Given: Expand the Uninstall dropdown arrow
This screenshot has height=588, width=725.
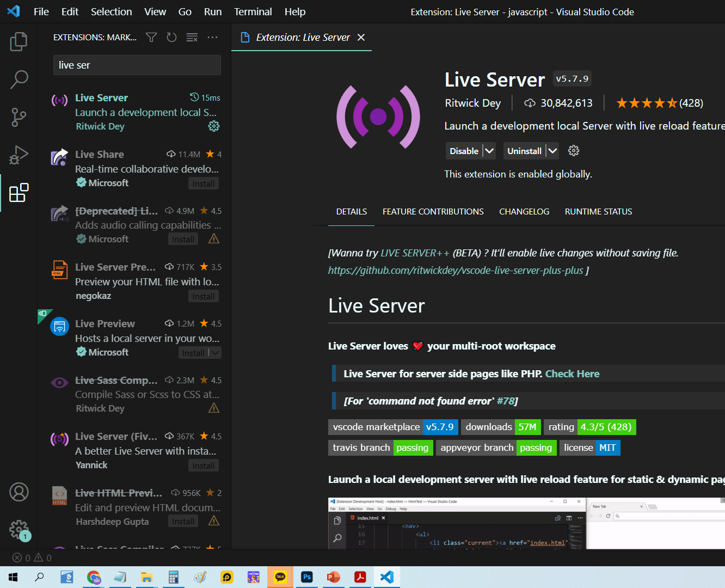Looking at the screenshot, I should point(552,151).
